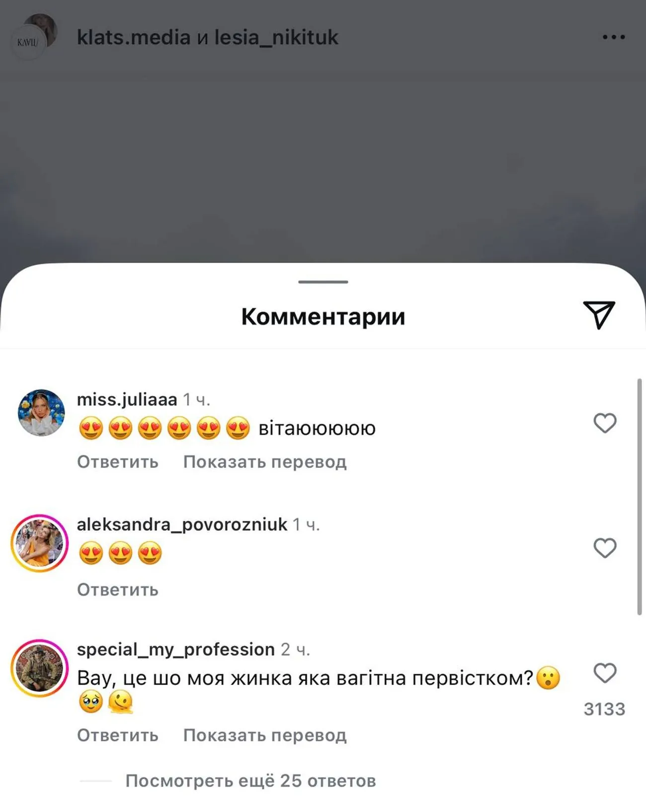The image size is (646, 812).
Task: Open the three-dot post options menu
Action: tap(614, 37)
